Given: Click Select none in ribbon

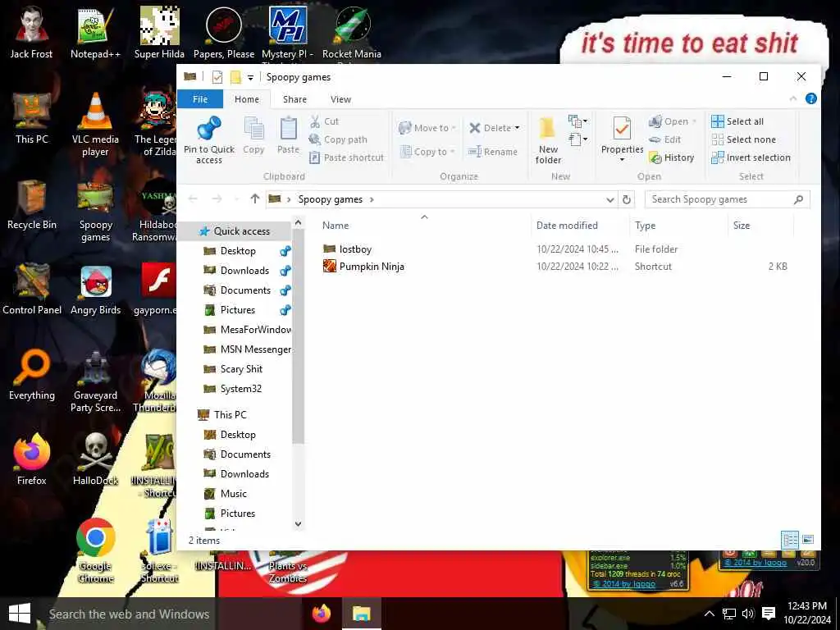Looking at the screenshot, I should (743, 139).
